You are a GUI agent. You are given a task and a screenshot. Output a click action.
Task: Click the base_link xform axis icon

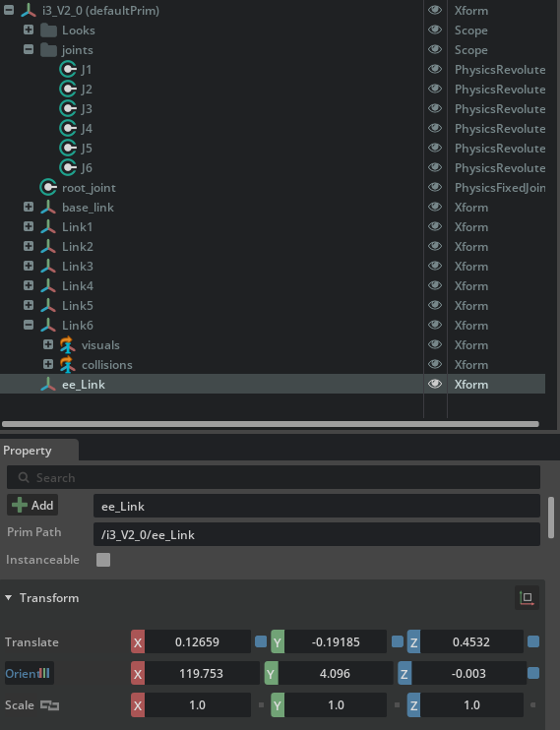48,208
